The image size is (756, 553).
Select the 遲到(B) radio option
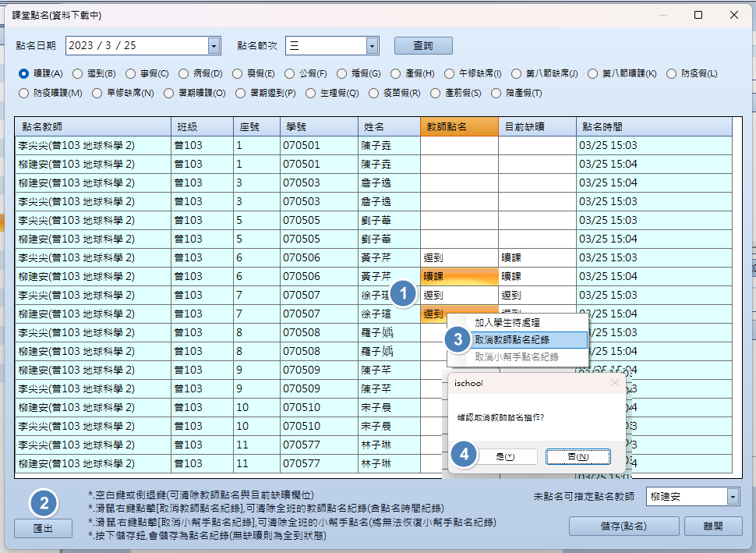(x=78, y=74)
